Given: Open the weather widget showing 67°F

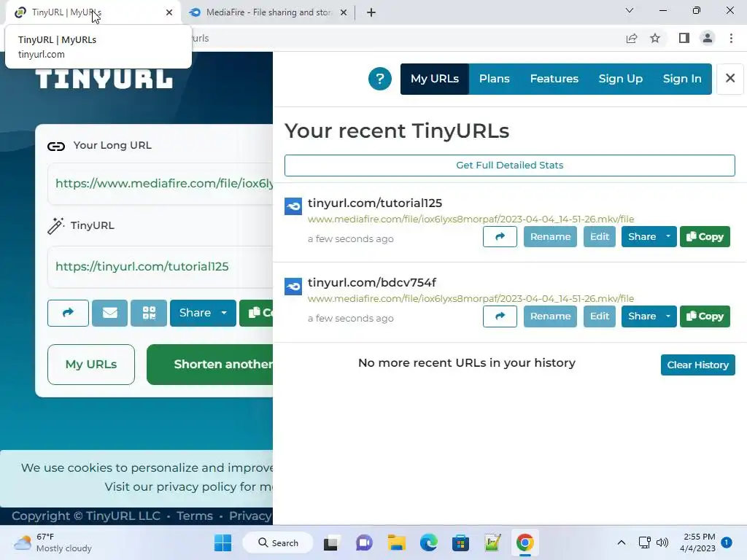Looking at the screenshot, I should pos(53,542).
